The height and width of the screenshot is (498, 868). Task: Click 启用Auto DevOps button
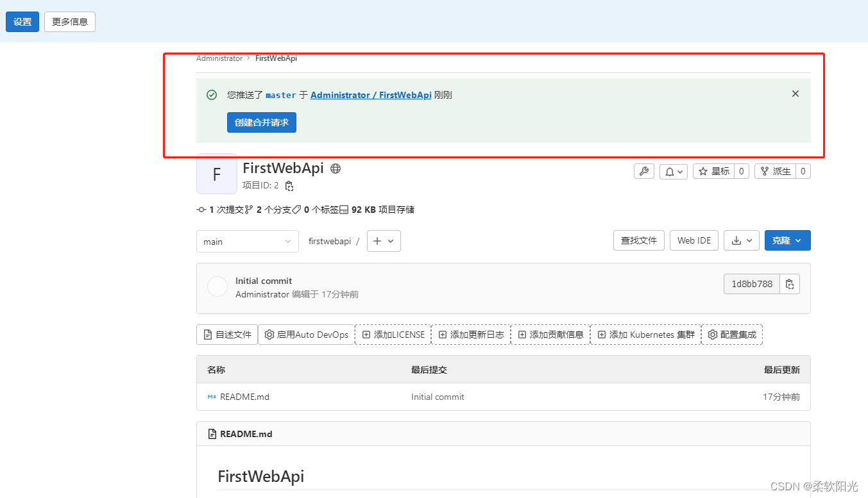307,335
